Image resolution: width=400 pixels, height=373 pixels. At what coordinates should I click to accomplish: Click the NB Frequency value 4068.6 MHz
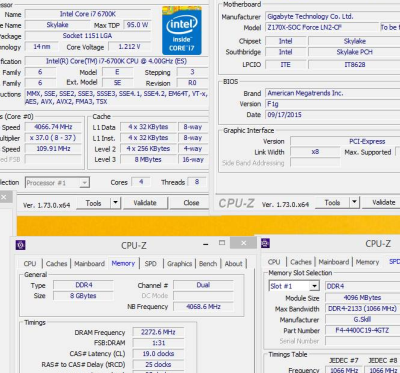coord(203,306)
